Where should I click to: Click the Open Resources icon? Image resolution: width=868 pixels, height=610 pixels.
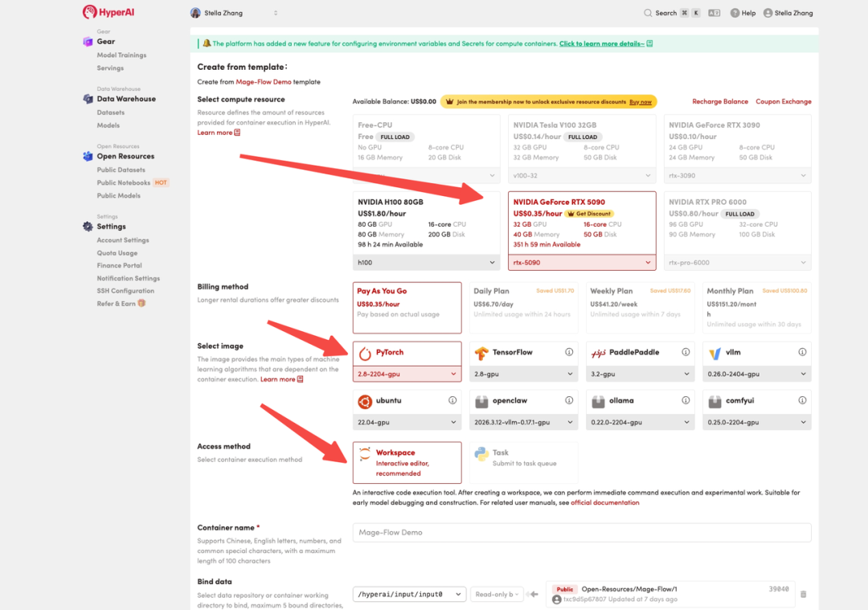[x=88, y=157]
